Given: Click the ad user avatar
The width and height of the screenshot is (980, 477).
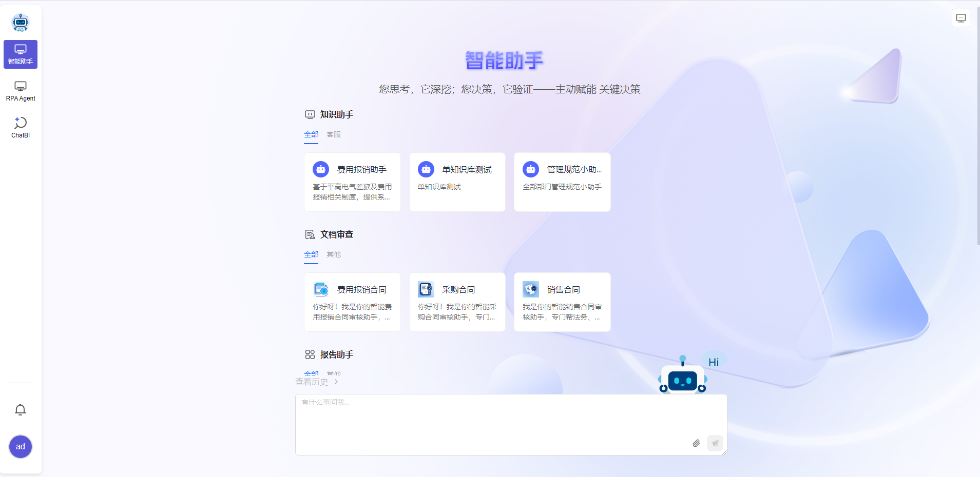Looking at the screenshot, I should coord(21,447).
